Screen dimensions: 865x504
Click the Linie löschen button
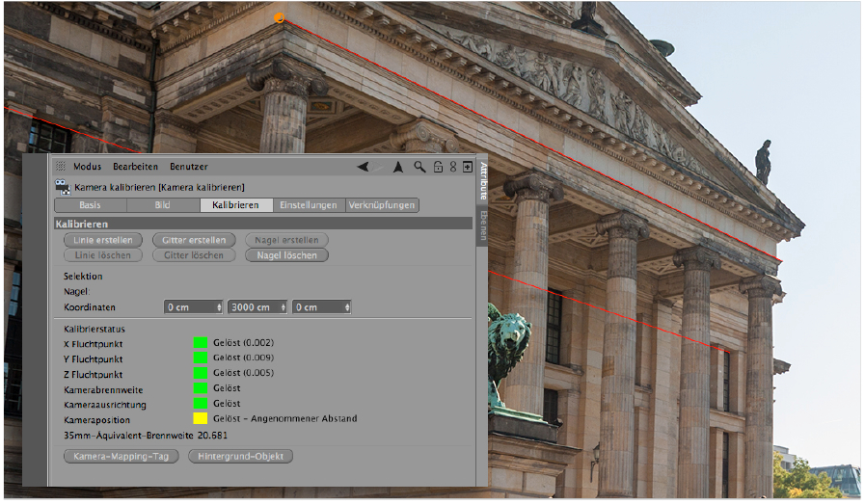point(103,255)
